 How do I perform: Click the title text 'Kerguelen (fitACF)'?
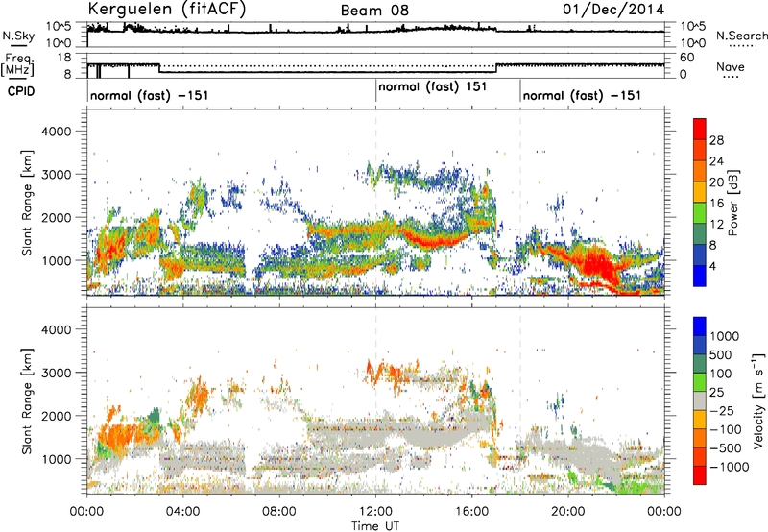coord(166,9)
